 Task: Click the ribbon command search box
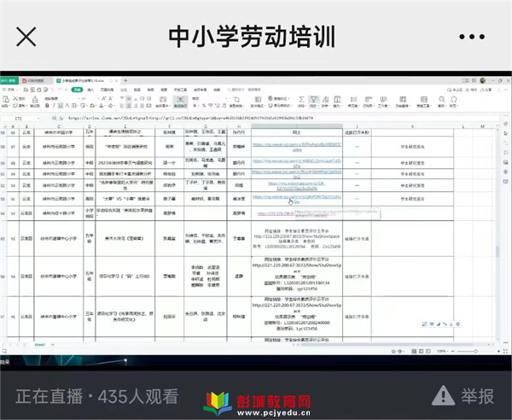[x=244, y=90]
